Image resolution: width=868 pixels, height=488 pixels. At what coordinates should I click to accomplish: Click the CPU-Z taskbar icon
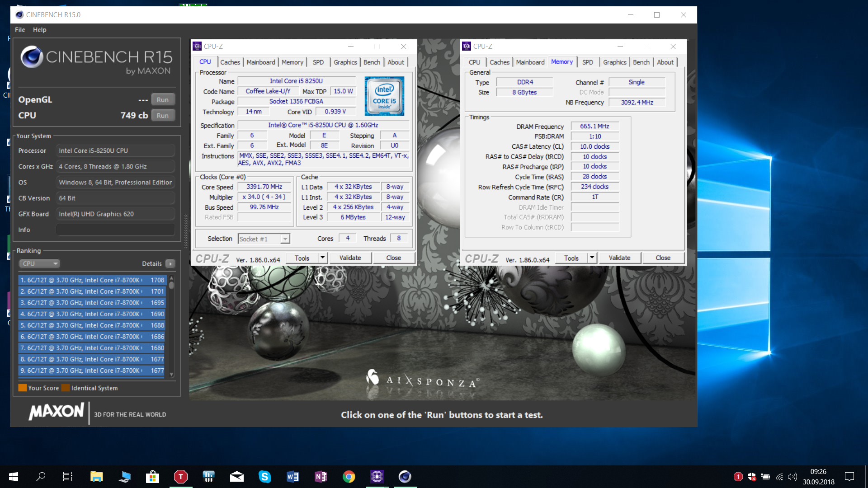(377, 476)
